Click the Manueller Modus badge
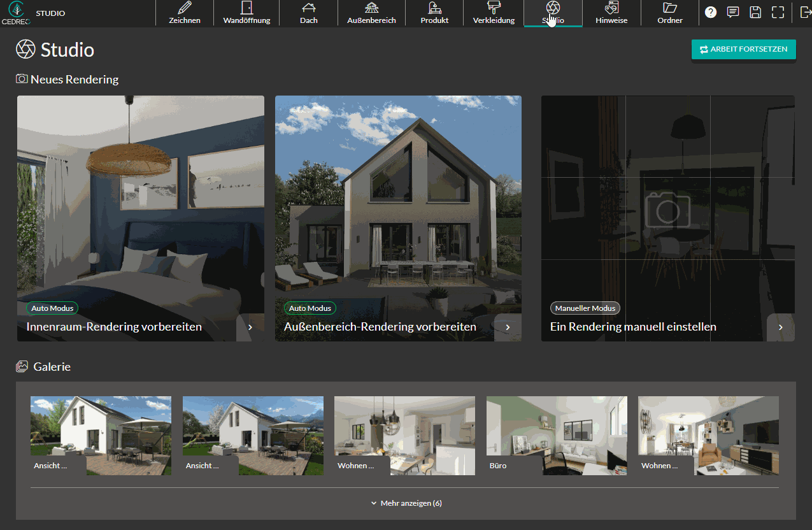812x530 pixels. pos(585,308)
